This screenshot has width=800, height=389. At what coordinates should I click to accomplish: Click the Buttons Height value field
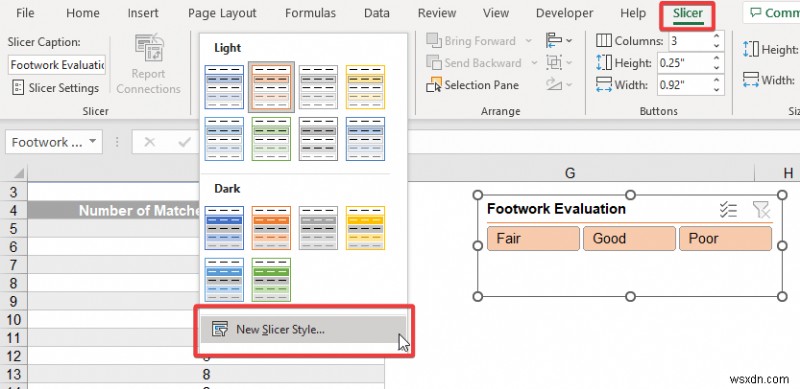tap(683, 63)
